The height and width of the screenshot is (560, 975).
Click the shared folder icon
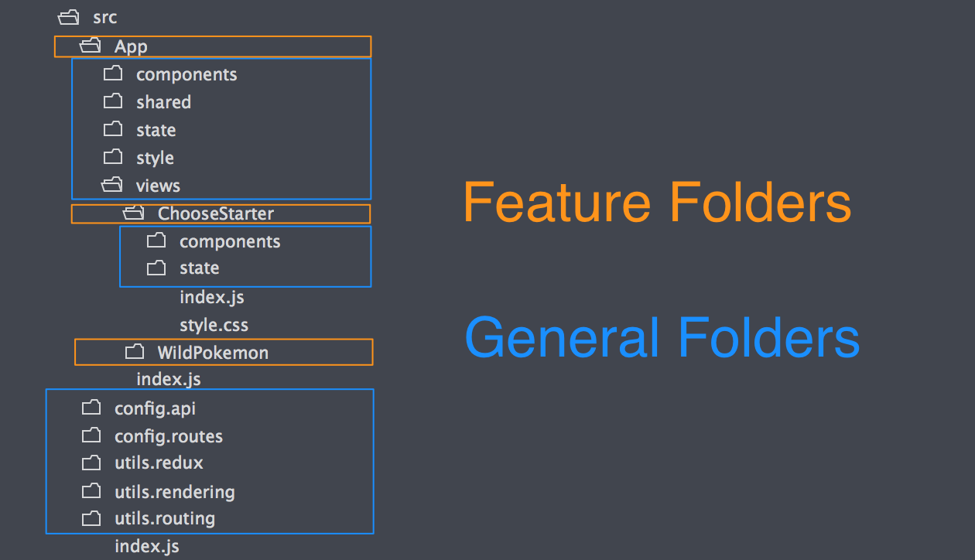coord(113,101)
